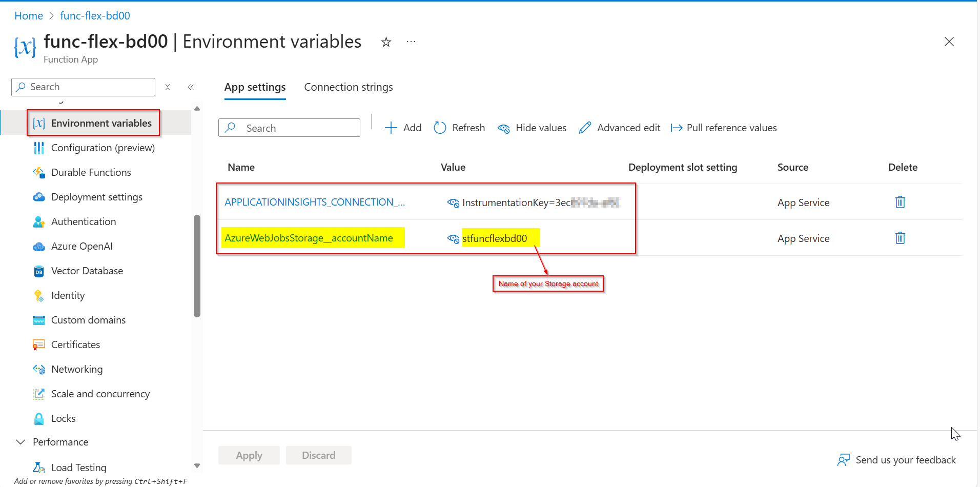Image resolution: width=980 pixels, height=487 pixels.
Task: Toggle visibility of the stfuncflexbd00 value
Action: 453,239
